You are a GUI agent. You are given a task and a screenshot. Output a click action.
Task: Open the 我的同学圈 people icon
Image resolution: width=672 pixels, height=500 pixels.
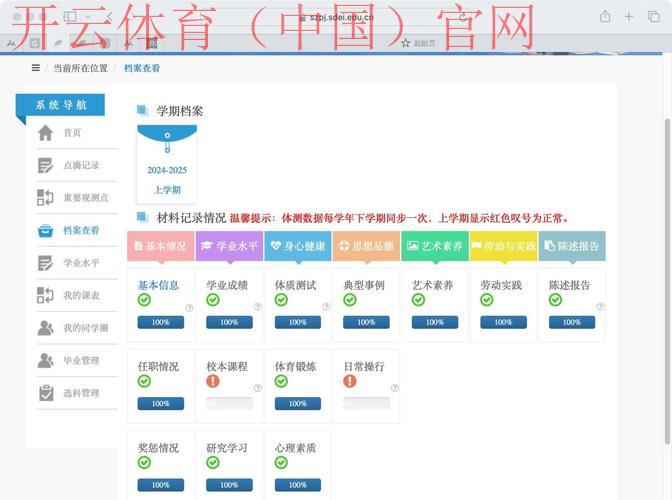tap(45, 328)
